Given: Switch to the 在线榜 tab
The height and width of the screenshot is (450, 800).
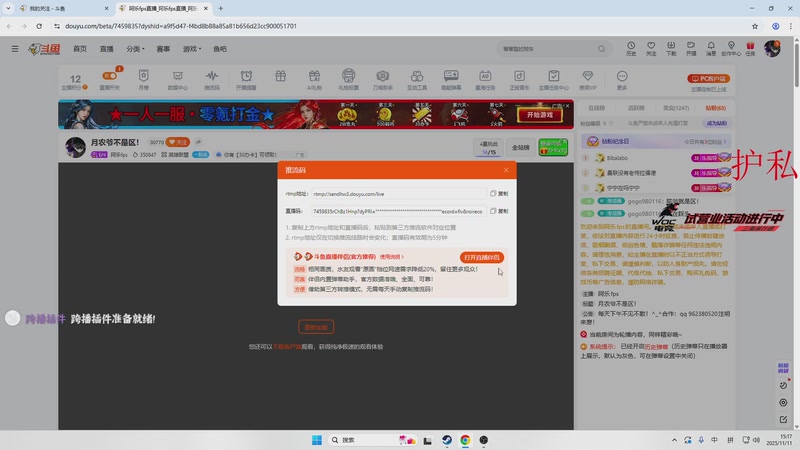Looking at the screenshot, I should click(x=596, y=108).
